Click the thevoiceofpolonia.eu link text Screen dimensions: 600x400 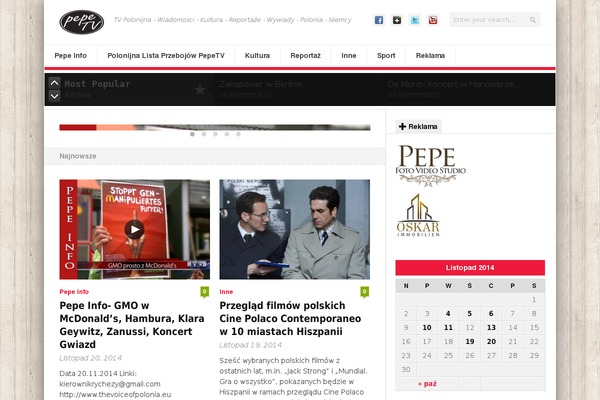pos(115,394)
